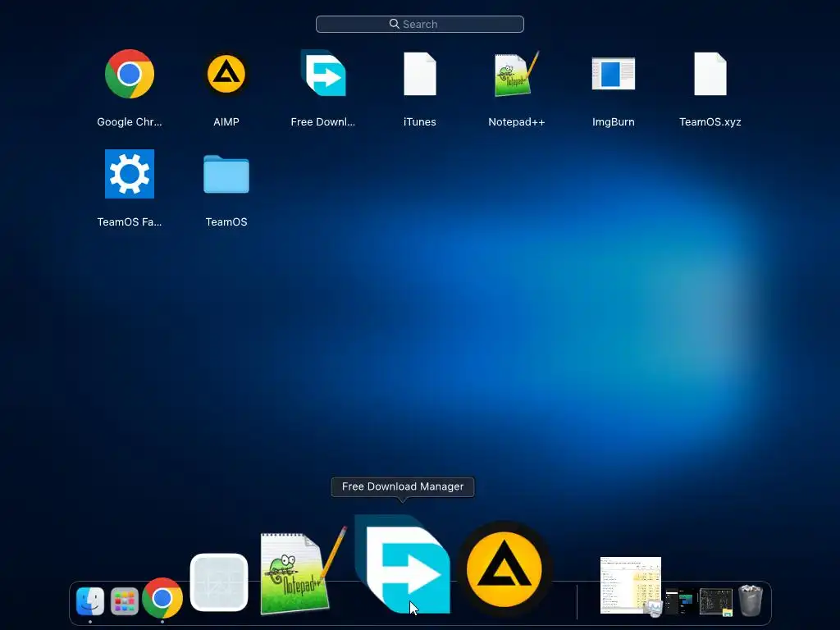Open the iTunes app grid item
Screen dimensions: 840x630
[x=420, y=74]
